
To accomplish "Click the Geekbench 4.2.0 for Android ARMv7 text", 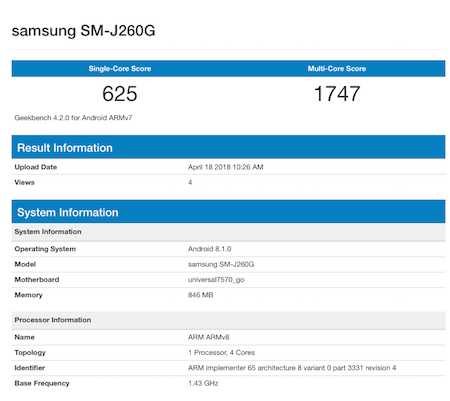I will coord(73,118).
